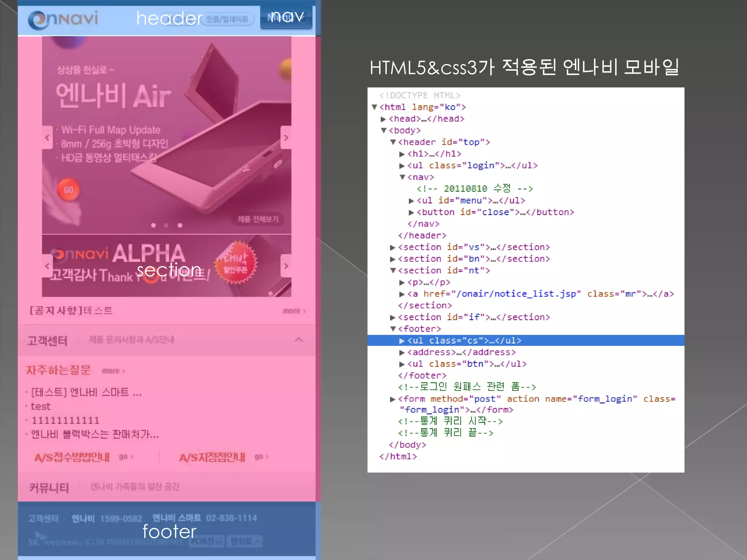Expand the ul class="btn" node
747x560 pixels.
point(402,364)
